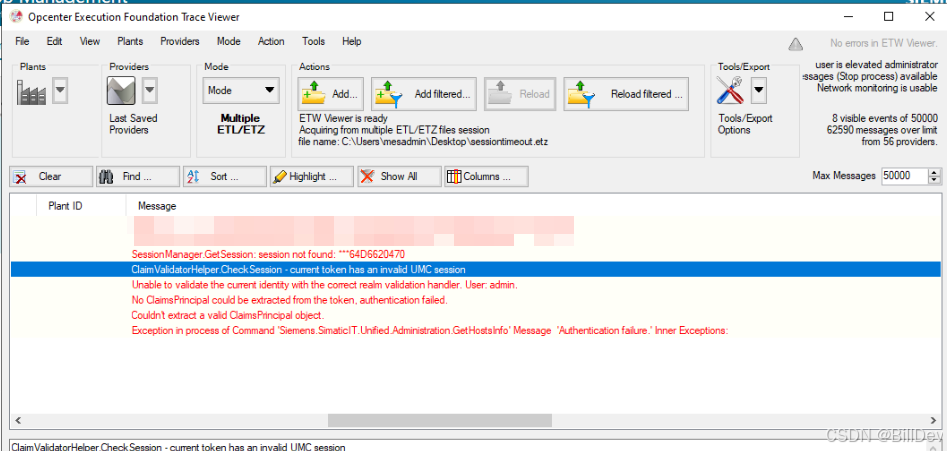
Task: Click the ETW Viewer warning triangle icon
Action: (x=795, y=44)
